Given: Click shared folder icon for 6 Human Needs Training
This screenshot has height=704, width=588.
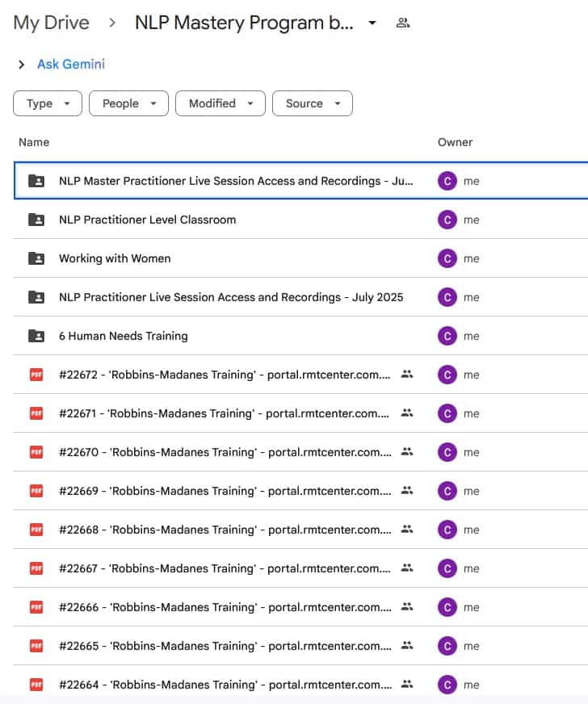Looking at the screenshot, I should coord(36,336).
